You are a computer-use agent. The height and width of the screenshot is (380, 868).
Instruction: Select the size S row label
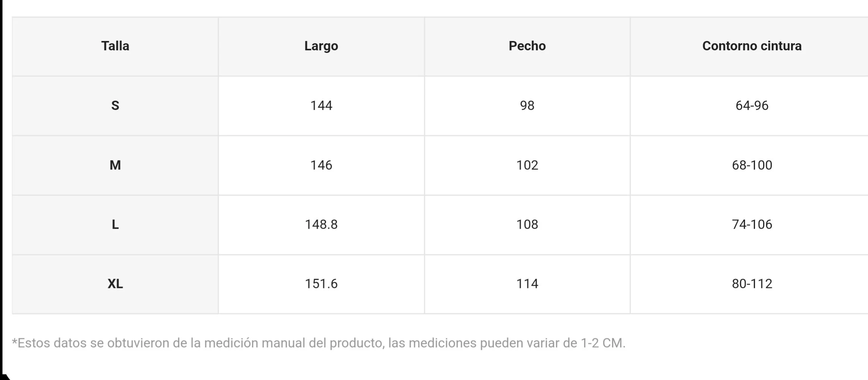pos(115,106)
